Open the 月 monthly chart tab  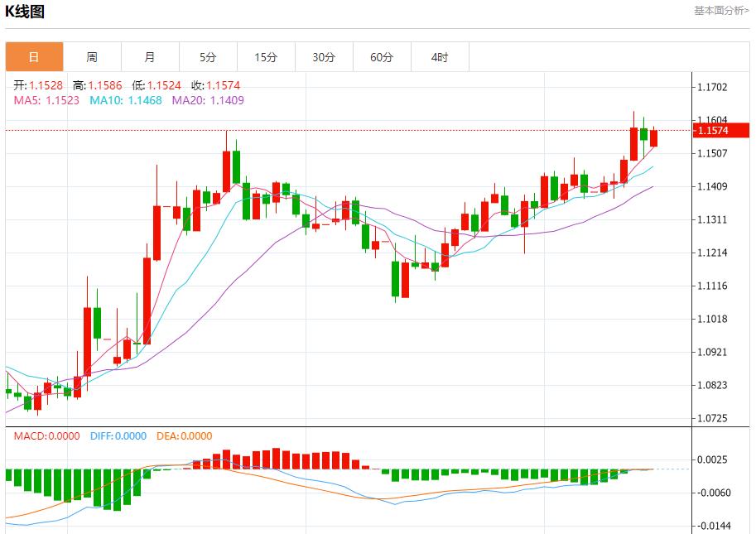[x=150, y=57]
